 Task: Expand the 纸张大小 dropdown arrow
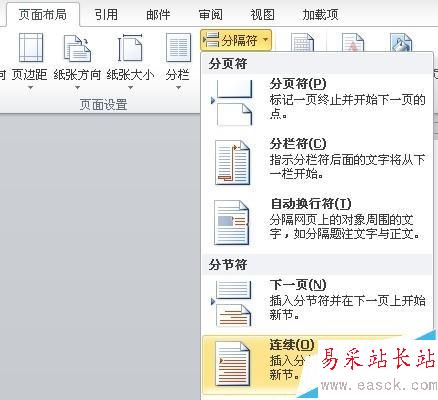click(130, 88)
